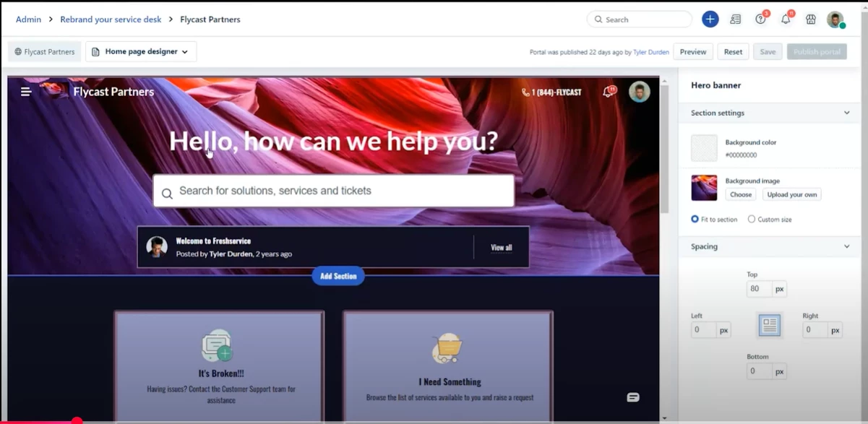Click the Reset button
The image size is (868, 424).
click(733, 52)
